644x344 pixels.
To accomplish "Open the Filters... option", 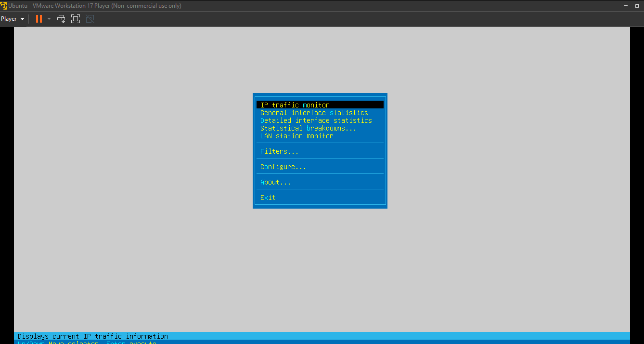I will pyautogui.click(x=279, y=151).
